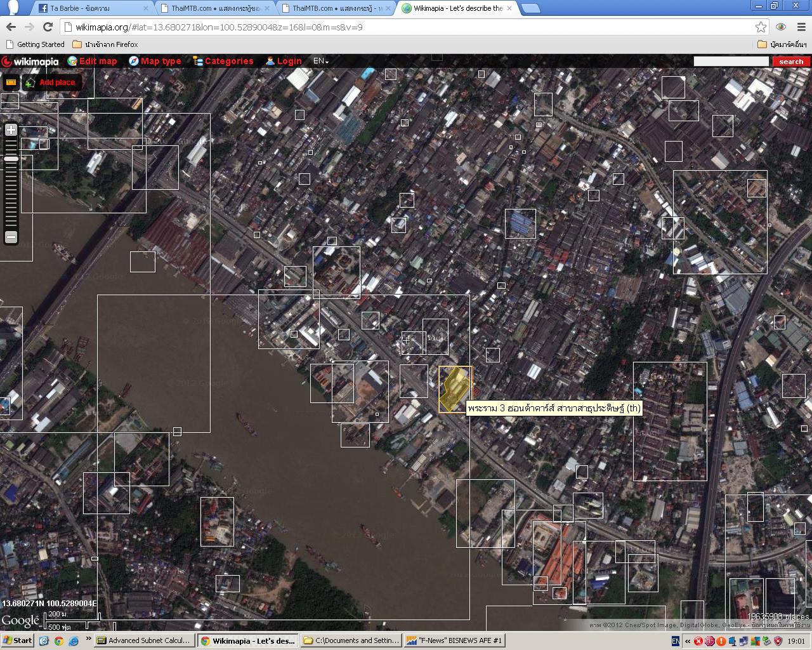Image resolution: width=812 pixels, height=650 pixels.
Task: Reload the current page
Action: coord(48,27)
